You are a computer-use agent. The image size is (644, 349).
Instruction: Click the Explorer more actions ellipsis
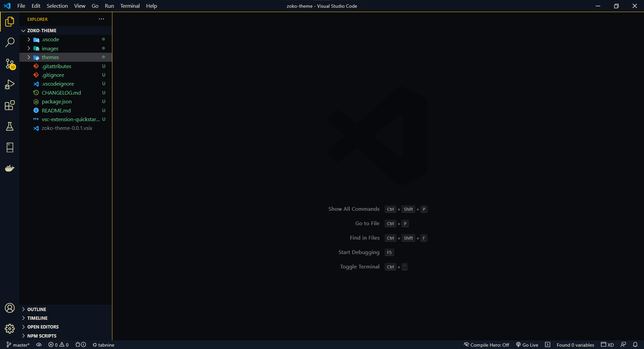pyautogui.click(x=101, y=19)
